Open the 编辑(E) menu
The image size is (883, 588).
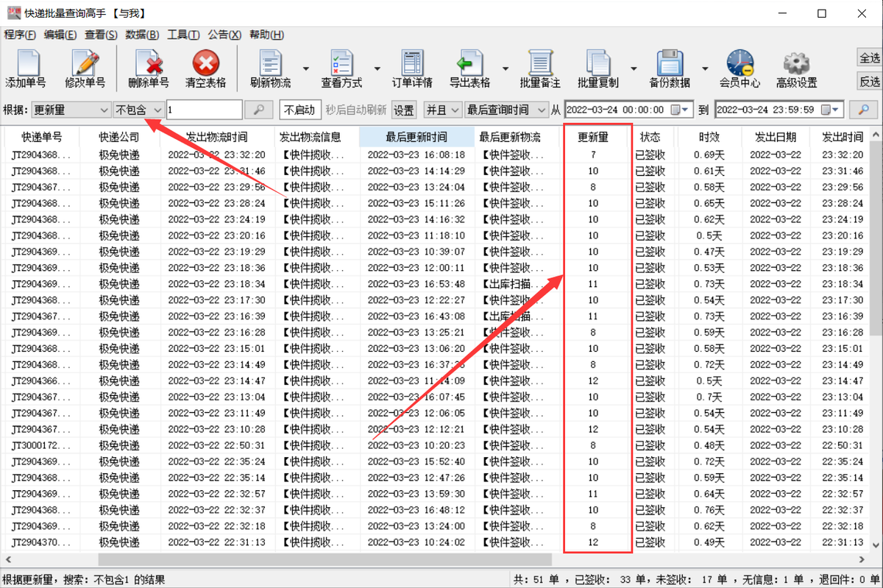pyautogui.click(x=60, y=35)
